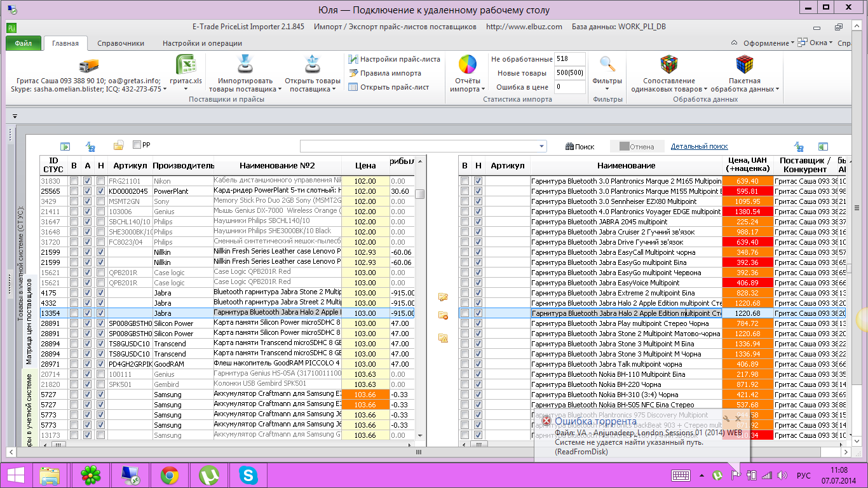868x488 pixels.
Task: Expand the search combo box arrow
Action: [x=541, y=147]
